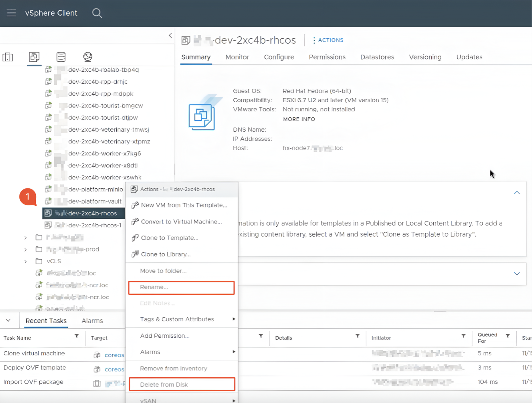Click the MORE INFO link
The image size is (532, 403).
(x=299, y=119)
